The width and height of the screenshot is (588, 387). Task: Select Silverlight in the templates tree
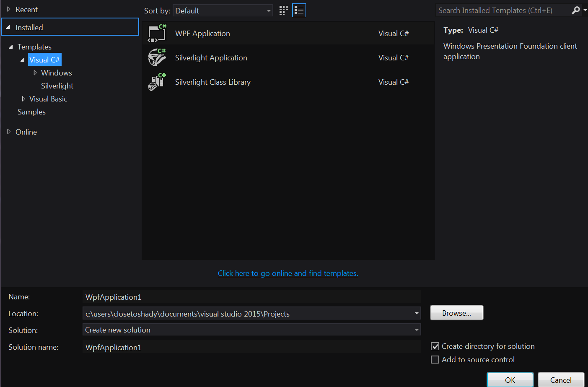[x=57, y=86]
